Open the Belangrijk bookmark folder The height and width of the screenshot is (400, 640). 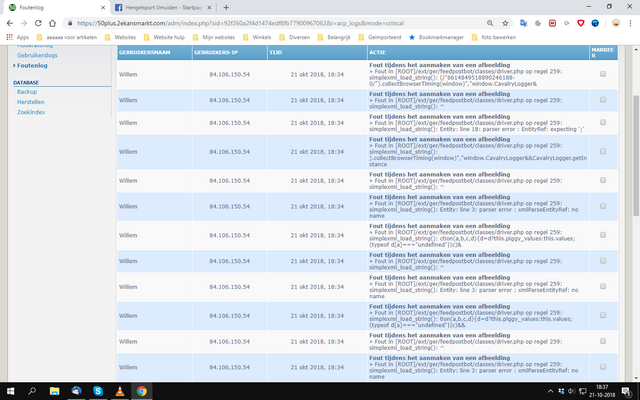tap(334, 37)
